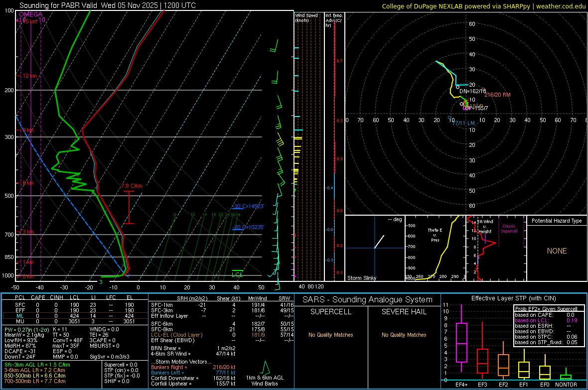Select the red '7.8 C/km' lapse rate label
The image size is (588, 390).
coord(132,186)
